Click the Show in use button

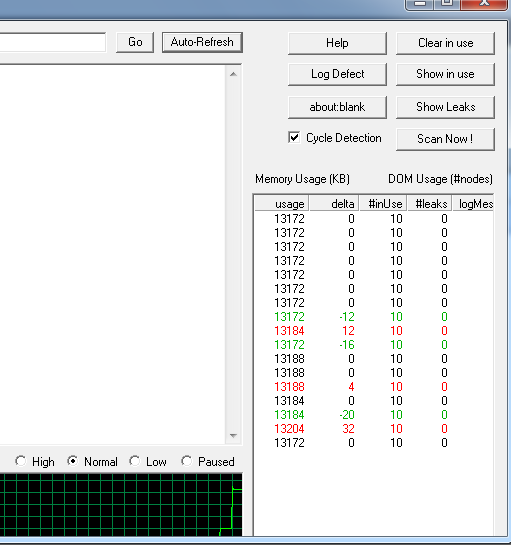pos(445,74)
